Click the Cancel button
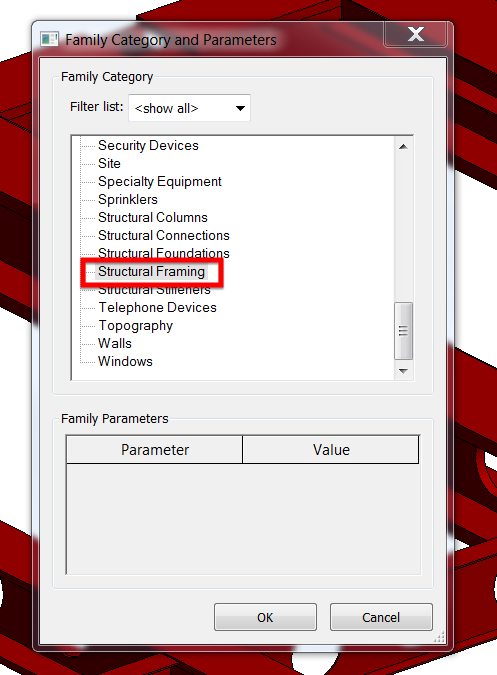Image resolution: width=497 pixels, height=675 pixels. pos(381,617)
